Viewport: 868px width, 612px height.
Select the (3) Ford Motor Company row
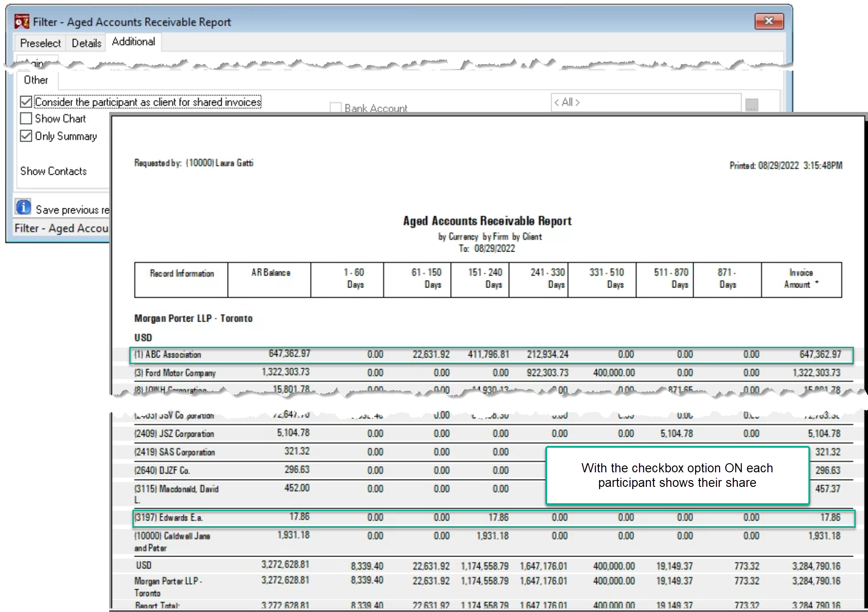(x=491, y=373)
